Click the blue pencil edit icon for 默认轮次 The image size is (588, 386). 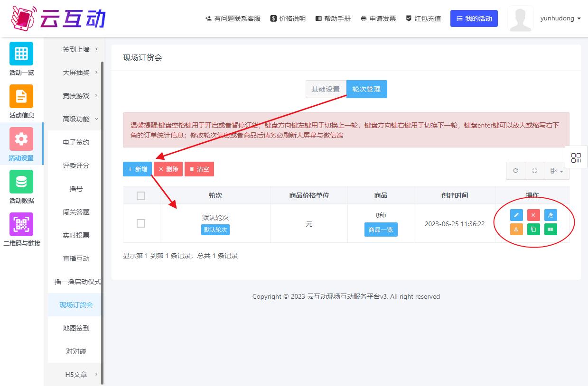click(x=516, y=215)
